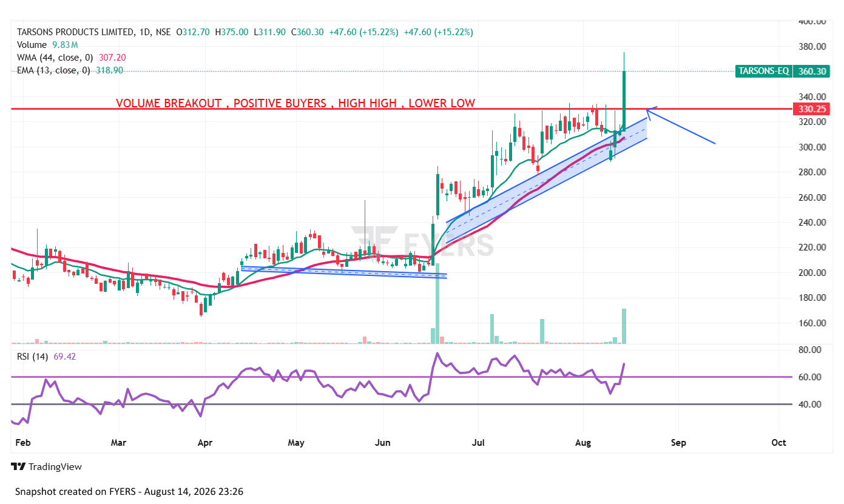Click the close price C360.30 in legend
Screen dimensions: 844x504
[x=308, y=32]
